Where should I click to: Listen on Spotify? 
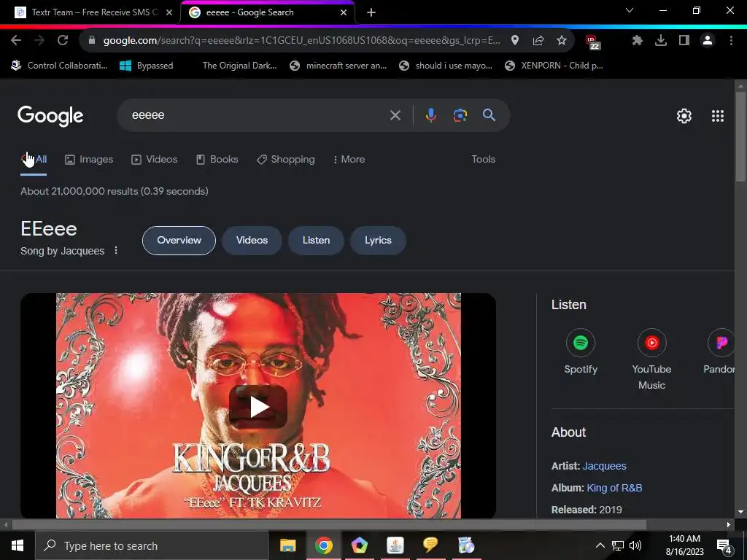pos(580,352)
